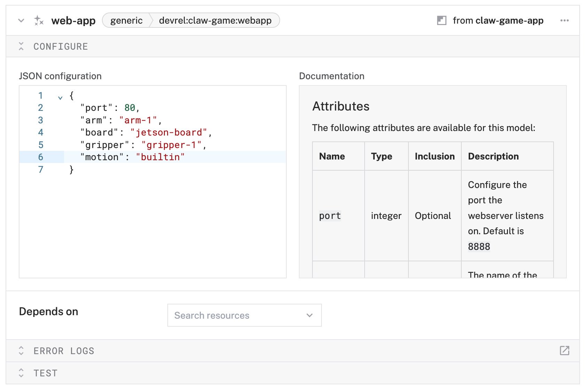Viewport: 588px width, 392px height.
Task: Click the "builtin" motion value in JSON
Action: 160,157
